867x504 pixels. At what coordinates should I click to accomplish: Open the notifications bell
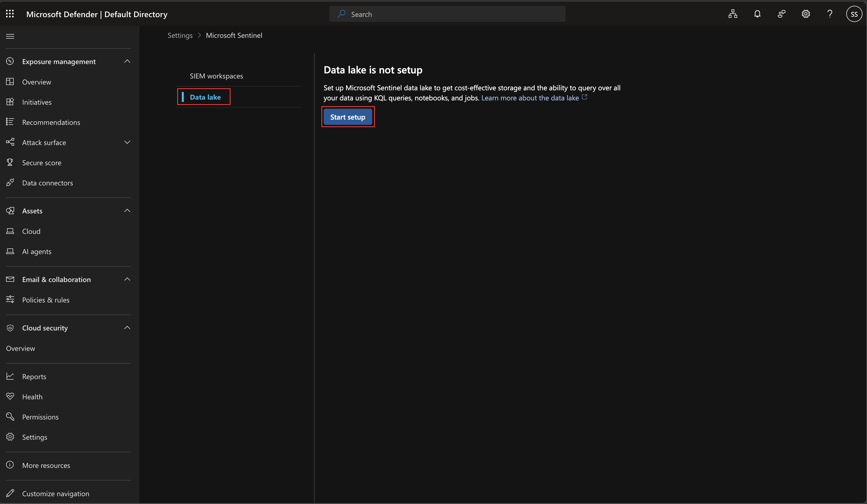click(757, 14)
